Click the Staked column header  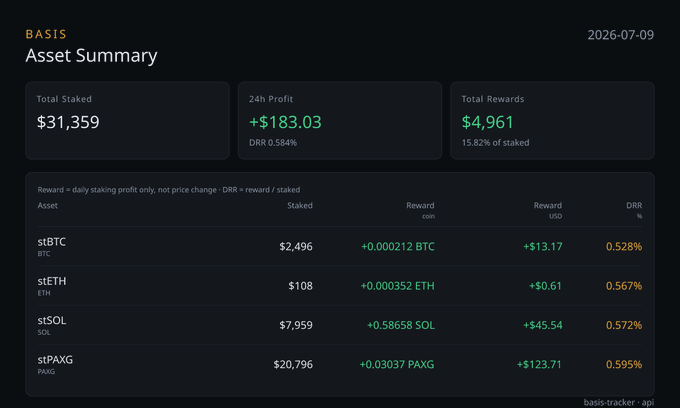[x=300, y=206]
